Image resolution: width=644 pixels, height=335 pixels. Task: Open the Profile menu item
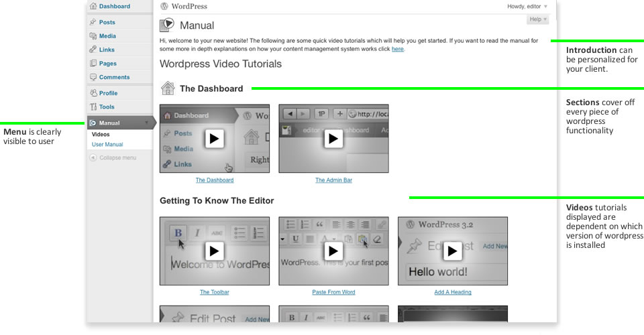click(109, 93)
